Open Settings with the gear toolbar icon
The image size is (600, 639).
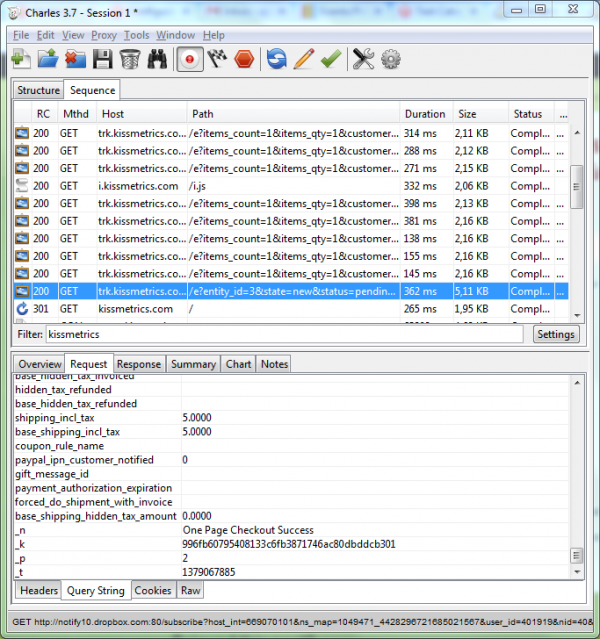pyautogui.click(x=390, y=59)
